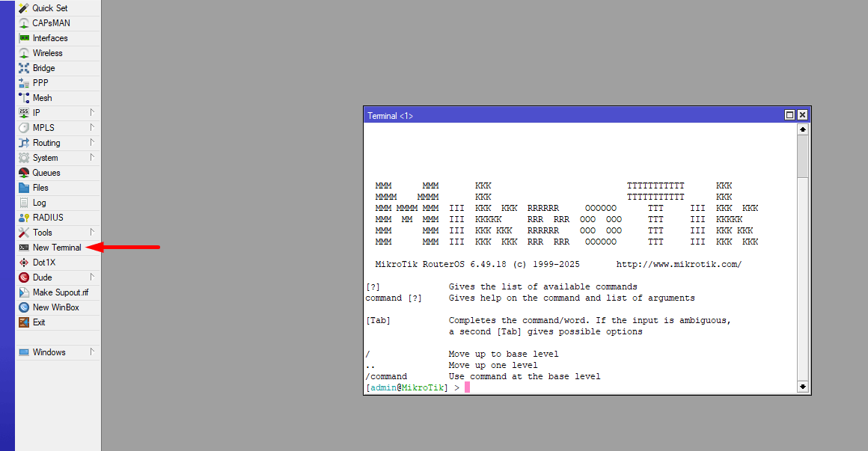Click the IP 255 icon
Image resolution: width=868 pixels, height=451 pixels.
coord(24,113)
